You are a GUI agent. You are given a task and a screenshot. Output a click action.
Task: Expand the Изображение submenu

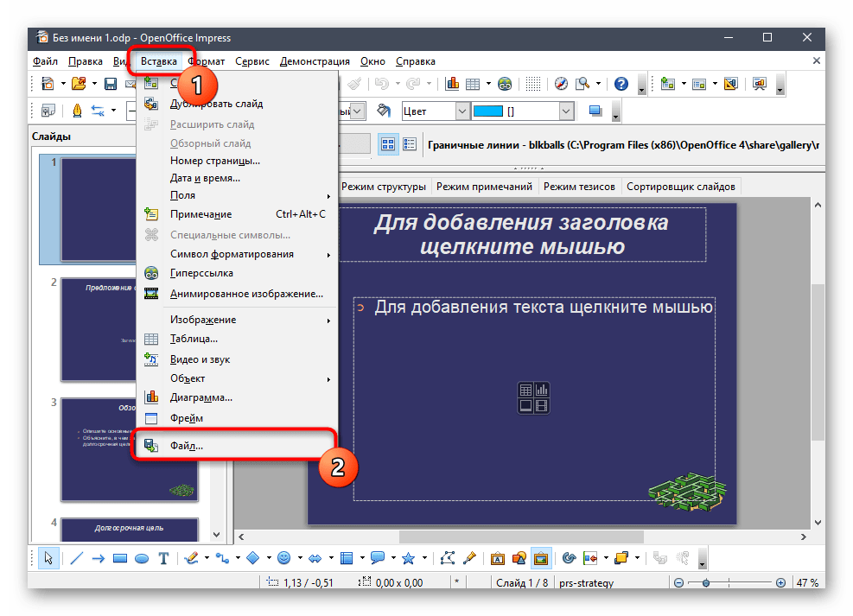click(x=237, y=320)
